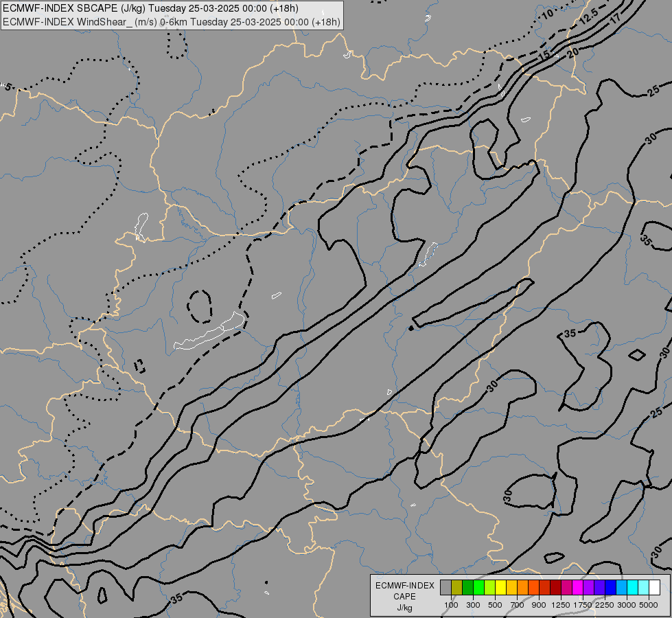Select the pale cyan legend swatch
This screenshot has width=672, height=618.
[644, 587]
